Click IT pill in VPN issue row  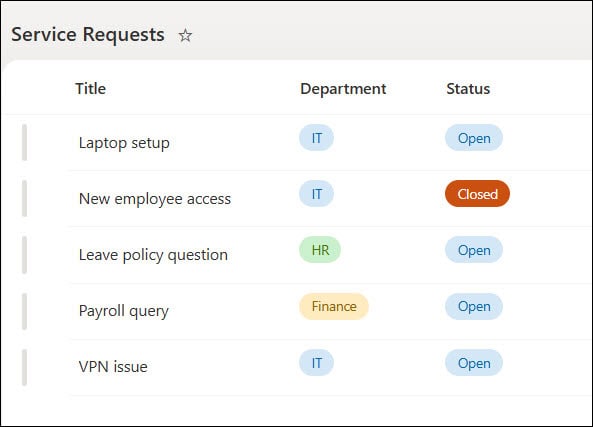coord(317,363)
